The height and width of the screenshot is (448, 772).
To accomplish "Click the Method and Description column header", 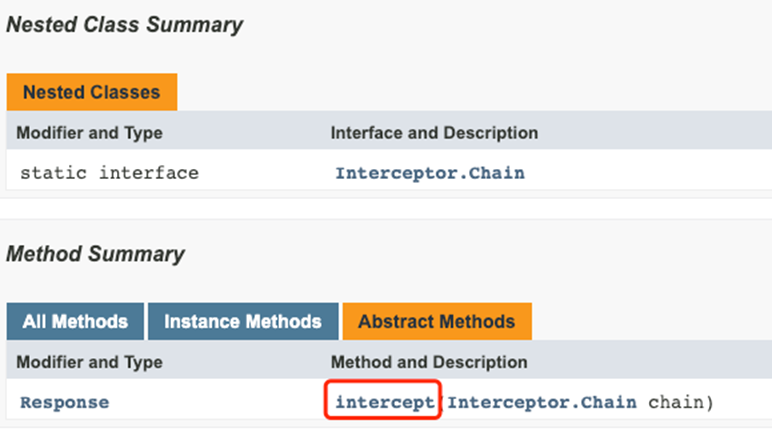I will click(428, 362).
